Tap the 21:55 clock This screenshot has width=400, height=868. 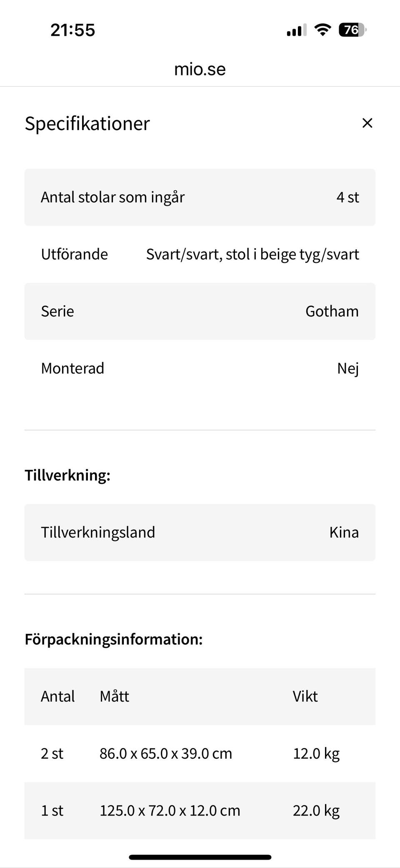coord(73,30)
